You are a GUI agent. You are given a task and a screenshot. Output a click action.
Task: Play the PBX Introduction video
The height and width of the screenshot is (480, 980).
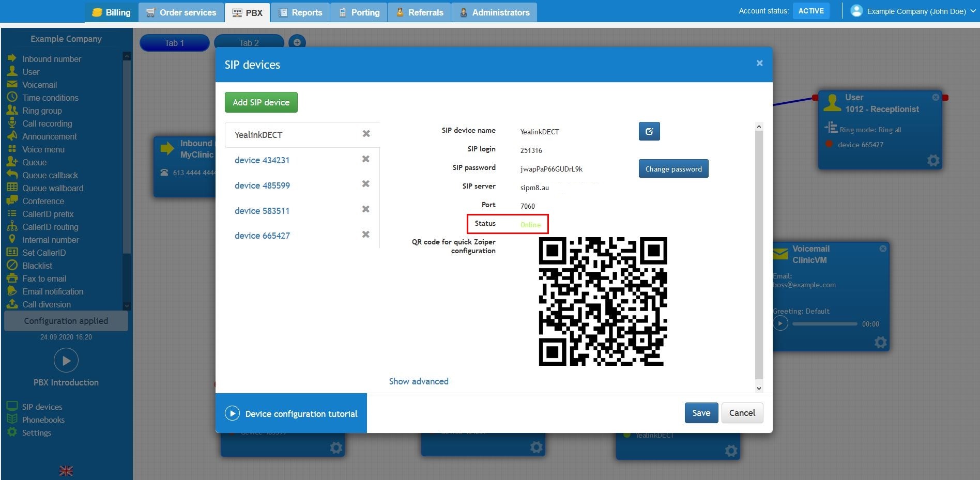pyautogui.click(x=66, y=361)
